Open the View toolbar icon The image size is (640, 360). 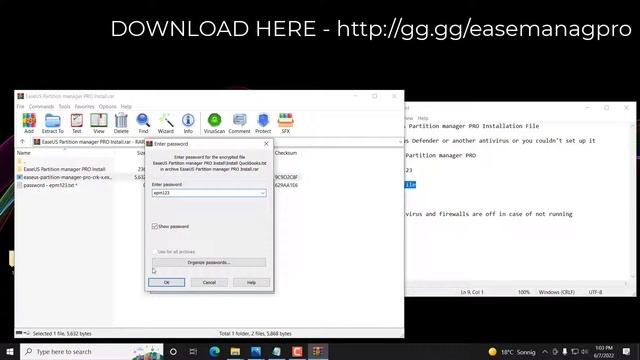[x=99, y=123]
